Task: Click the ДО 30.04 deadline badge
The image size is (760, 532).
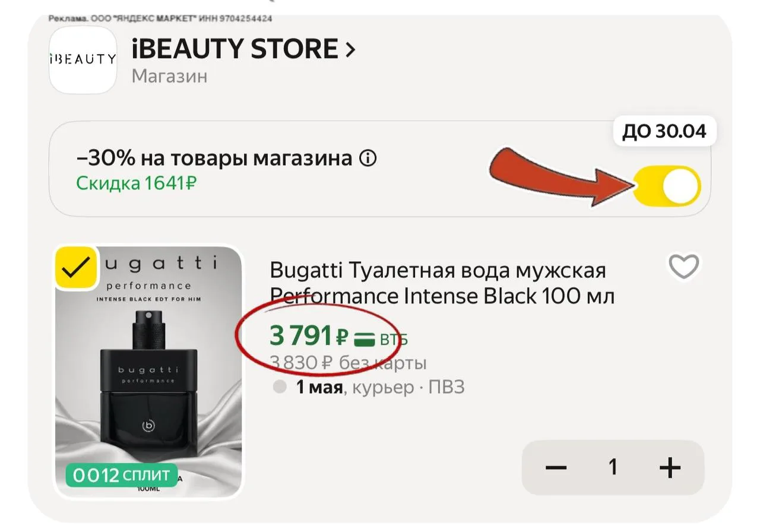Action: point(664,131)
